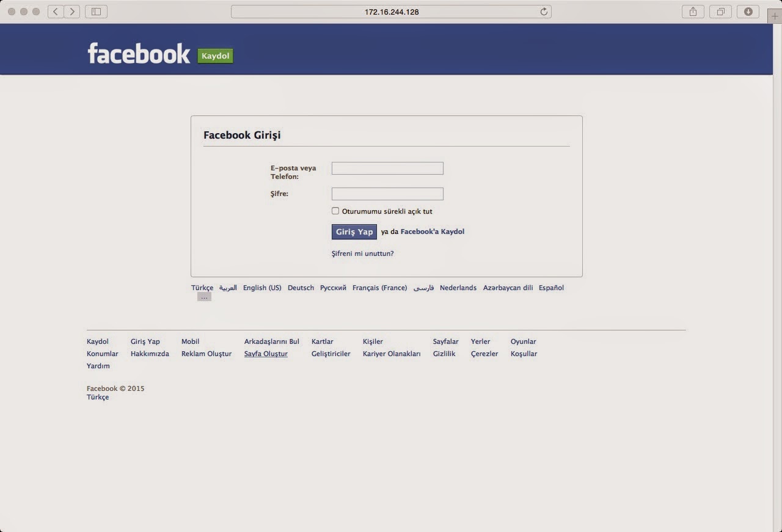Open Hakkımızda footer link
Viewport: 782px width, 532px height.
tap(150, 354)
